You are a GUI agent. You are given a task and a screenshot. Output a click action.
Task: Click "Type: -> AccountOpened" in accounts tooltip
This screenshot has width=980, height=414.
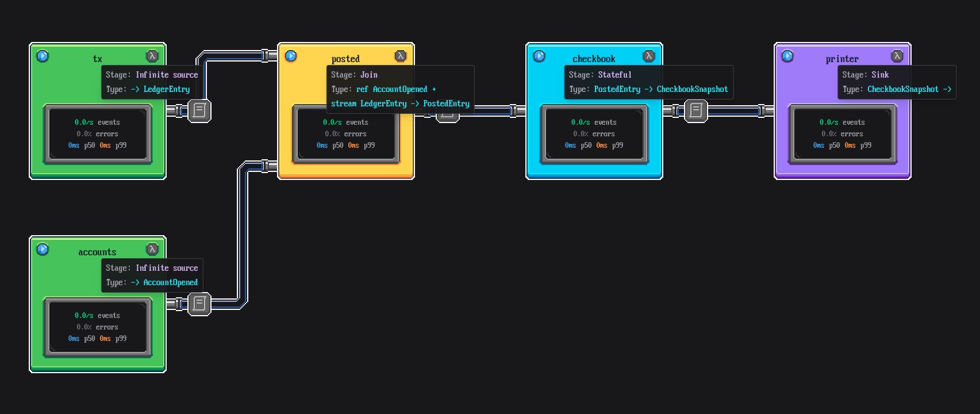(152, 282)
